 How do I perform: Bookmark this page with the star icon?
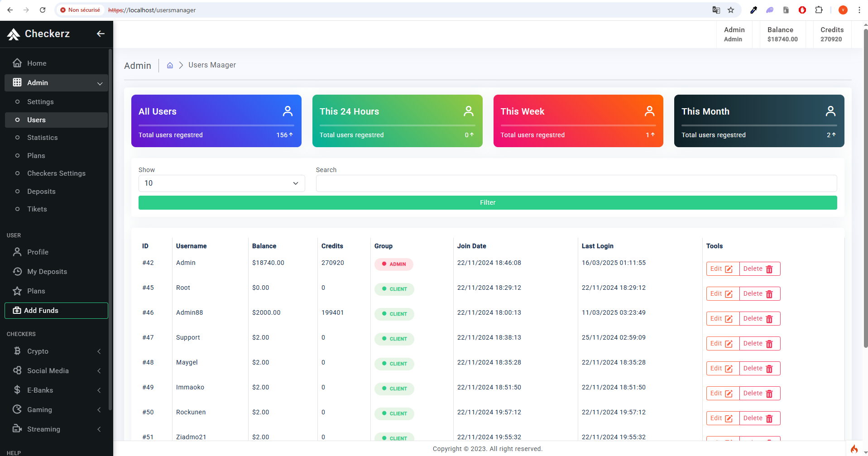click(731, 10)
